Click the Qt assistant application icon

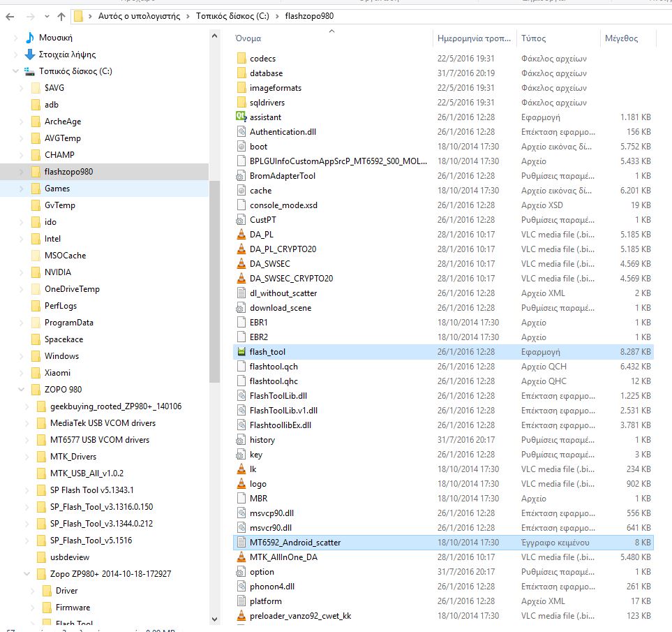tap(241, 117)
